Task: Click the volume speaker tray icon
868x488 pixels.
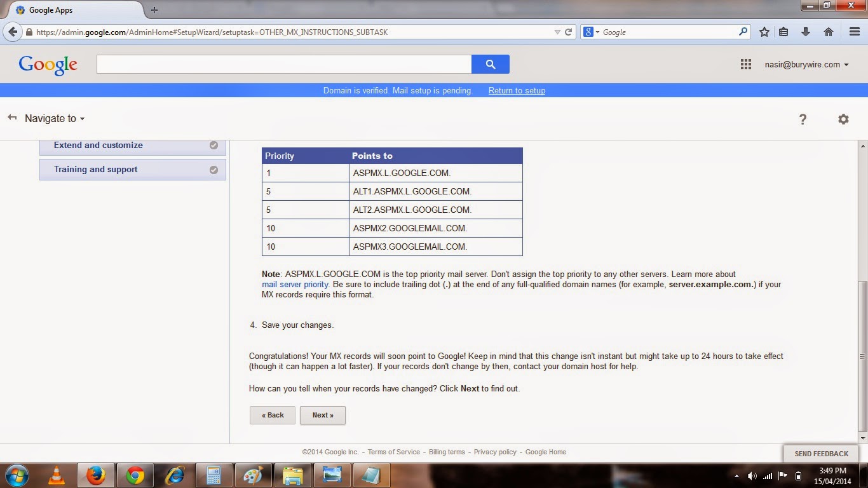Action: click(753, 476)
